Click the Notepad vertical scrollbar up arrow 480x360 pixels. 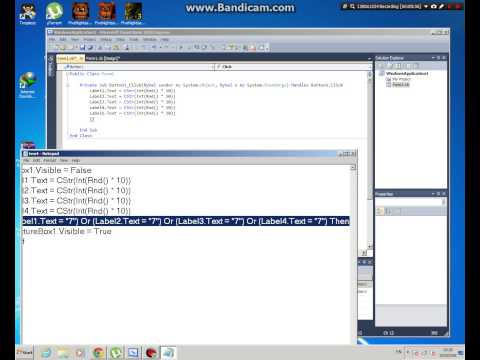pos(353,167)
